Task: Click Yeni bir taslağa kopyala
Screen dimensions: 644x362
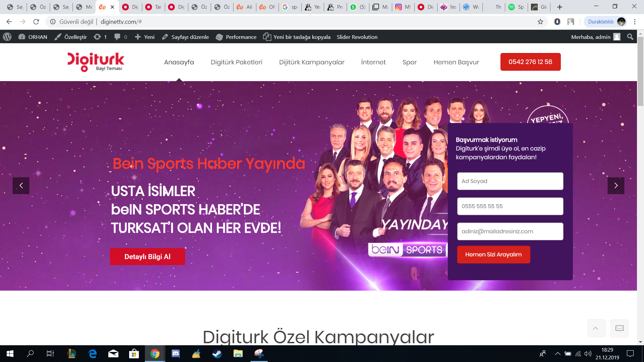Action: (297, 37)
